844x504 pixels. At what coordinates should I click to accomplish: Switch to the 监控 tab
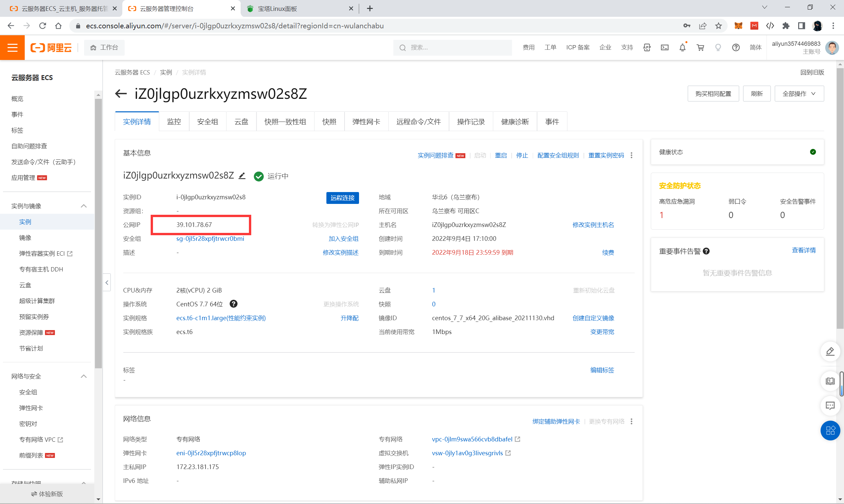174,122
